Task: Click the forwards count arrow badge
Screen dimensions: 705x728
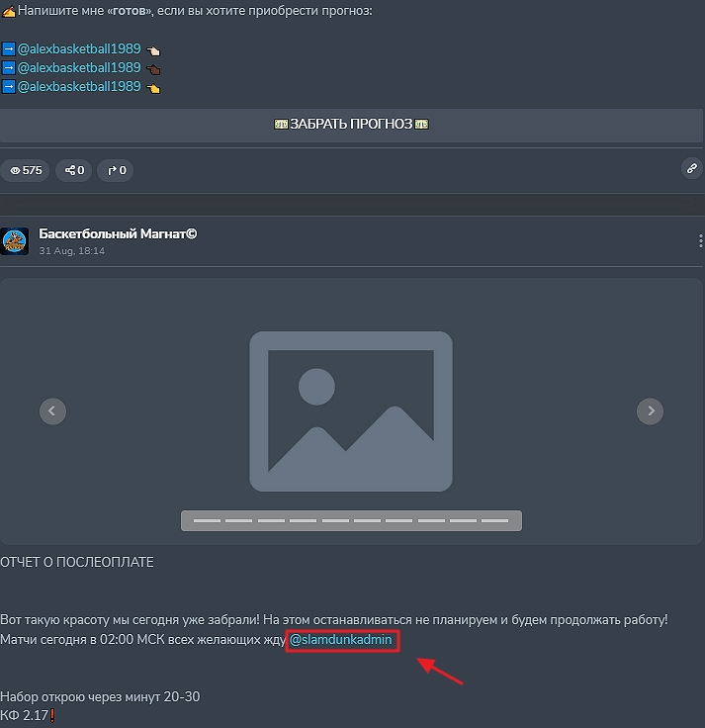Action: 117,170
